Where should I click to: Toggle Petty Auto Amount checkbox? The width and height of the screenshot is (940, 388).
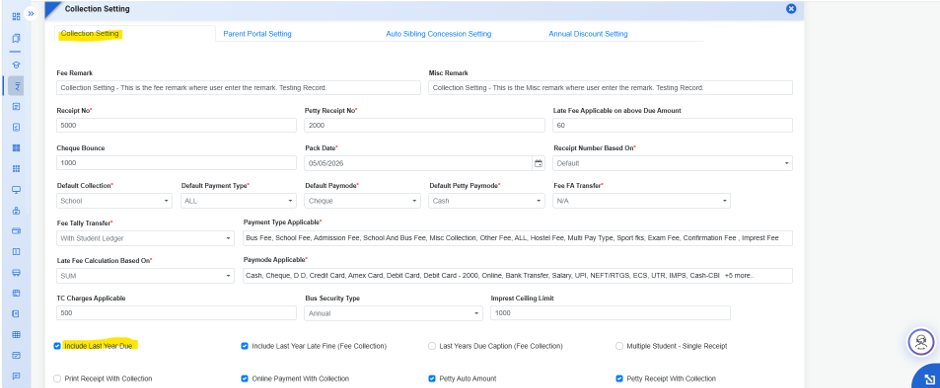coord(432,378)
